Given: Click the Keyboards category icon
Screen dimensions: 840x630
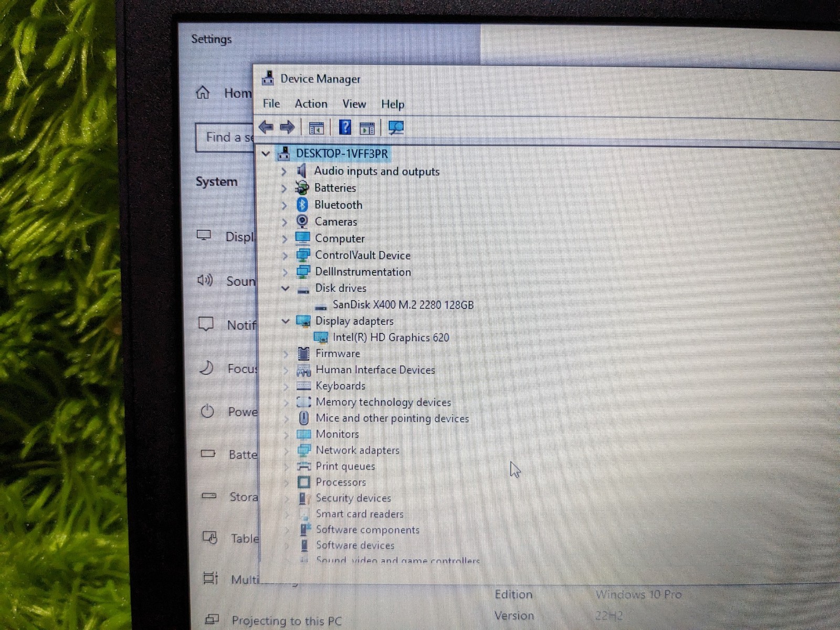Looking at the screenshot, I should coord(304,386).
